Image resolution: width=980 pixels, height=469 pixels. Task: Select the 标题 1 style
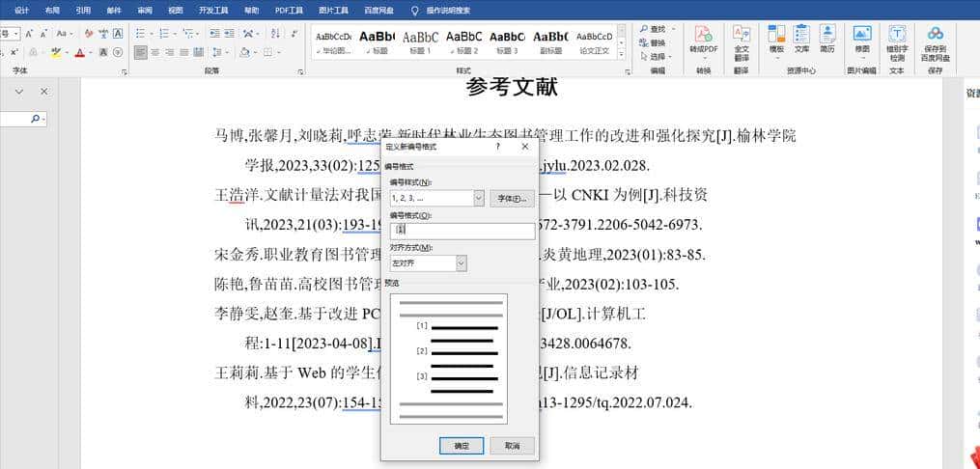(421, 41)
